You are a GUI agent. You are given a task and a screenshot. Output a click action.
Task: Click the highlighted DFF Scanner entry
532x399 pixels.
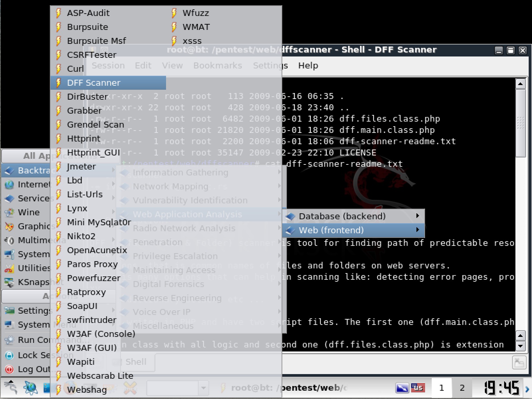click(x=108, y=83)
